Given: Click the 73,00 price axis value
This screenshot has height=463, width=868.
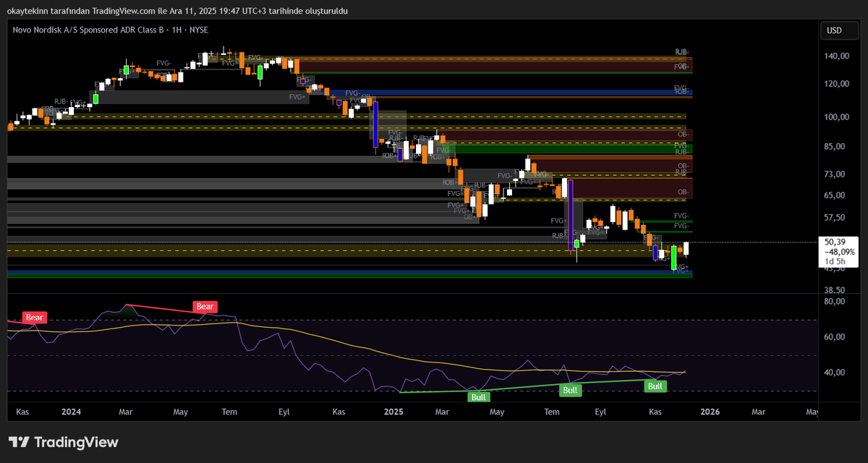Looking at the screenshot, I should [x=835, y=174].
